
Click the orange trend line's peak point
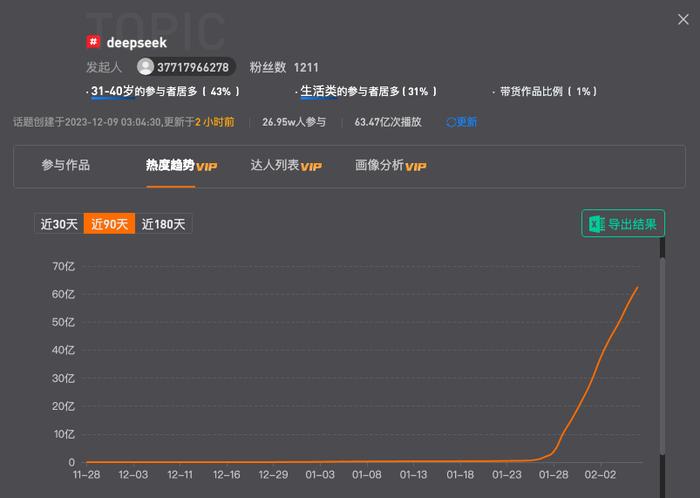coord(638,287)
